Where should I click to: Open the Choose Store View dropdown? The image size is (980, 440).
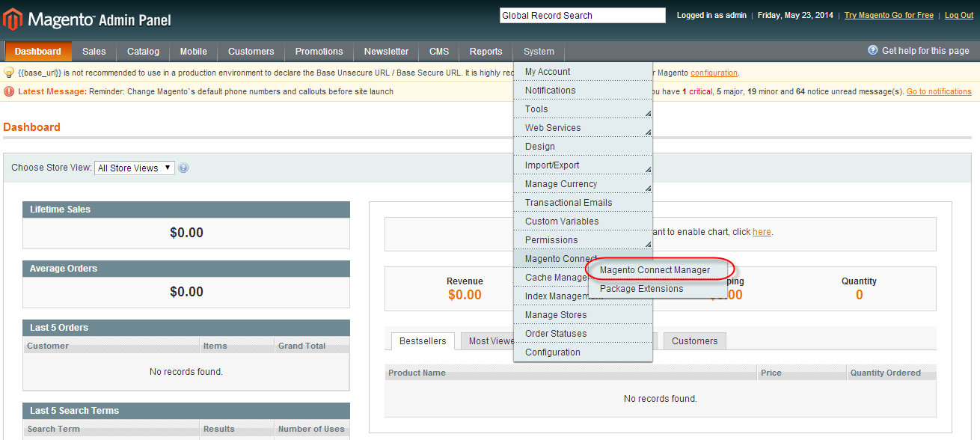135,168
